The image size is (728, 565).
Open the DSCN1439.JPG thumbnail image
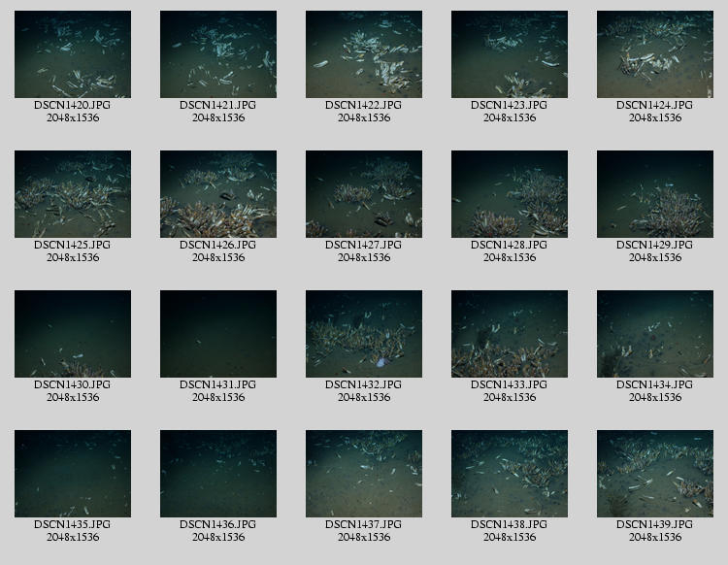(x=655, y=474)
